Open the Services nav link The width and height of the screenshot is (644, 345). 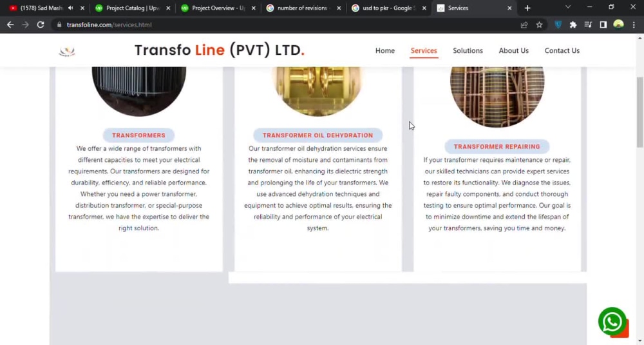(424, 50)
